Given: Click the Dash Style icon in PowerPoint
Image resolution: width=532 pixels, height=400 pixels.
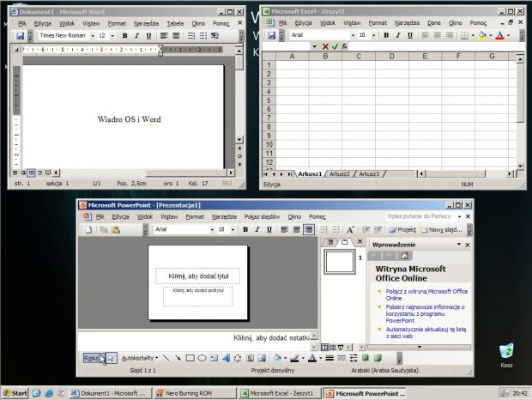Looking at the screenshot, I should 342,358.
